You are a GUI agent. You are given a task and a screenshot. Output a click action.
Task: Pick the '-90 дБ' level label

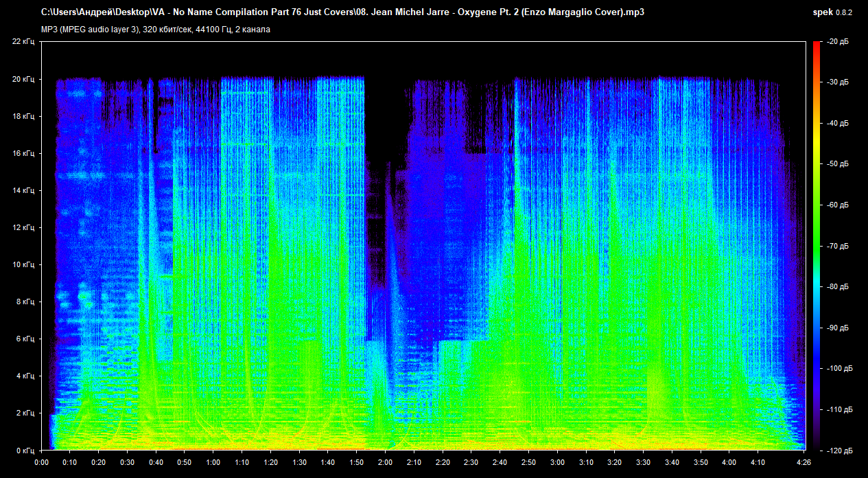coord(837,328)
